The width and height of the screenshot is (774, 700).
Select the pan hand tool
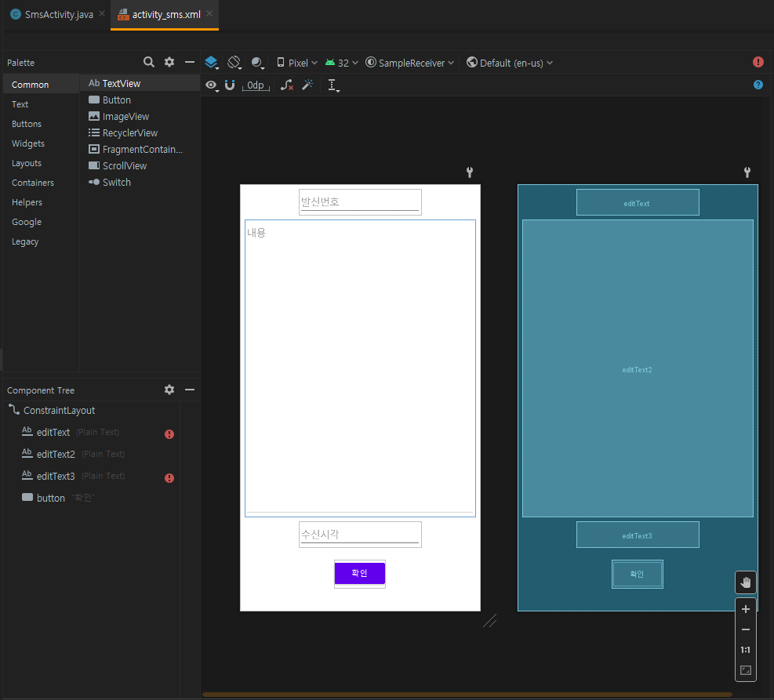point(745,582)
